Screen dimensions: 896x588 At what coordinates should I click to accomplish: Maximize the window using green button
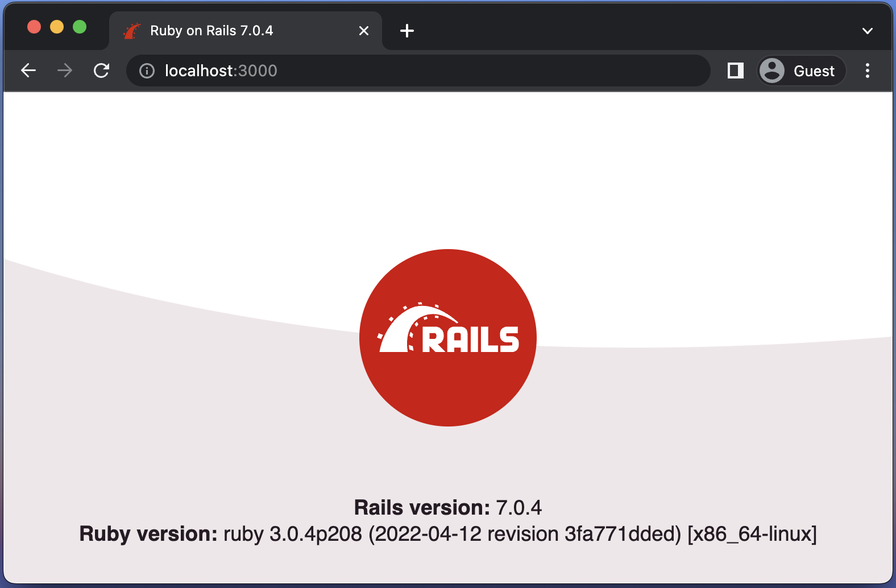80,27
